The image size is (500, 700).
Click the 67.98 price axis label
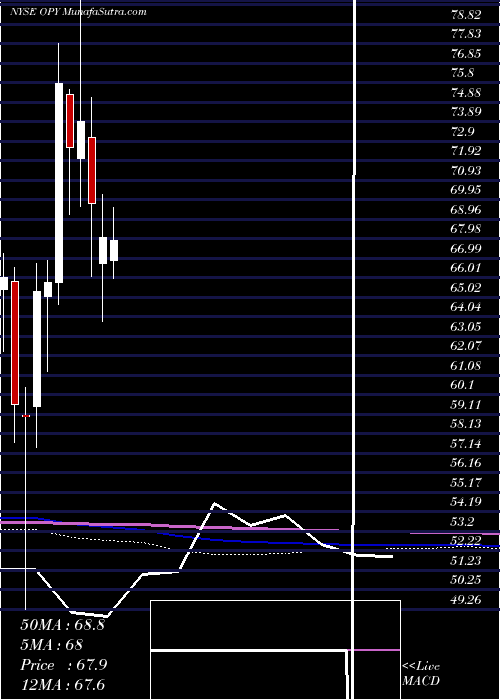pyautogui.click(x=466, y=229)
